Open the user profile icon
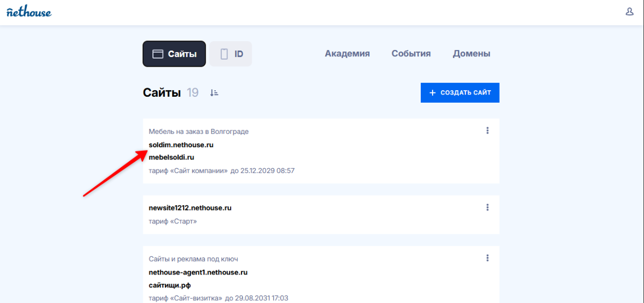This screenshot has height=303, width=644. [x=630, y=12]
